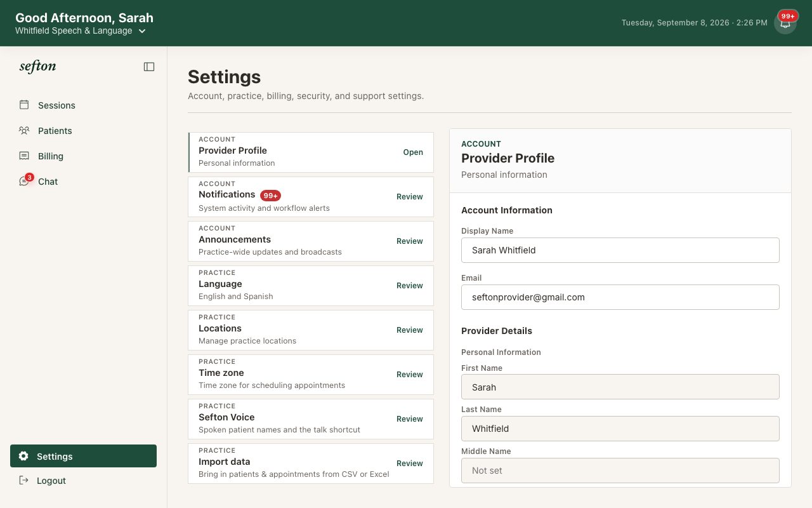This screenshot has width=812, height=508.
Task: Click the Sessions calendar icon
Action: tap(24, 105)
